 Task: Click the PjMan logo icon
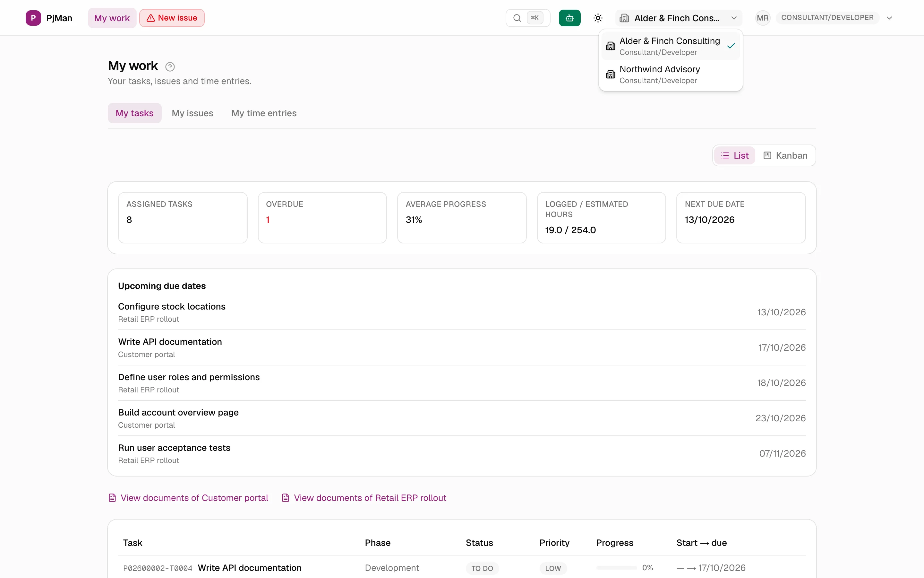coord(33,18)
